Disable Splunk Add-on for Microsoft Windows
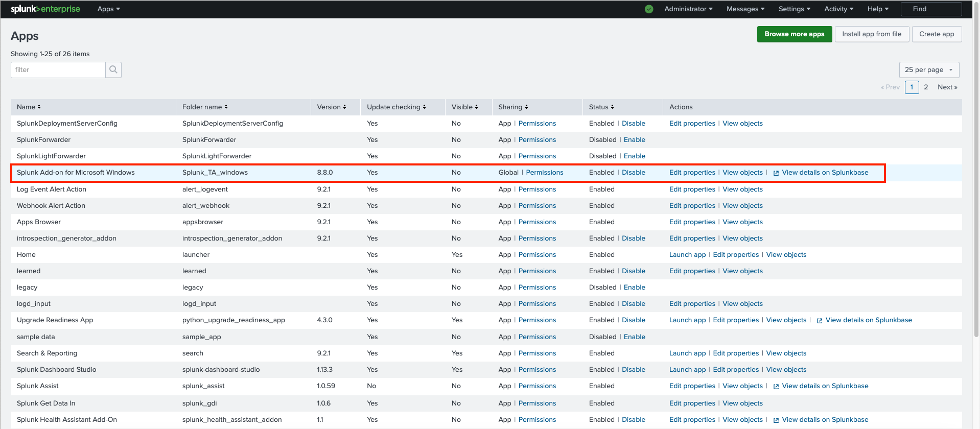Viewport: 980px width, 429px height. [633, 172]
